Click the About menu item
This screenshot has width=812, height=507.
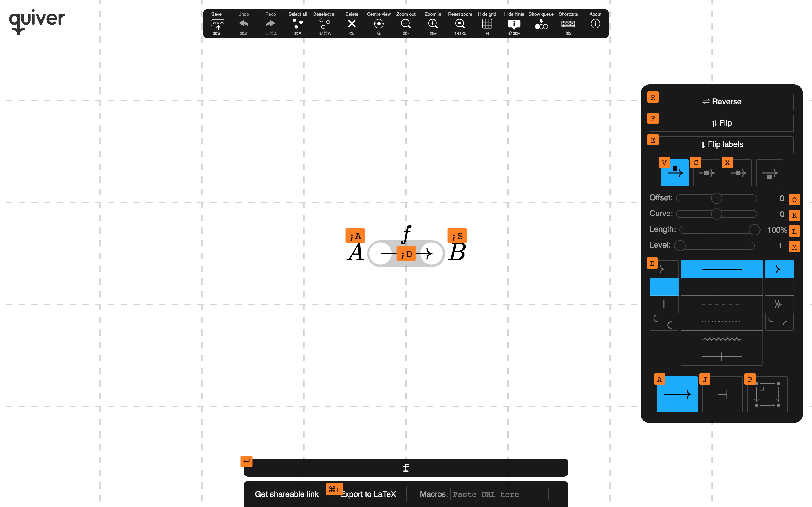point(596,23)
